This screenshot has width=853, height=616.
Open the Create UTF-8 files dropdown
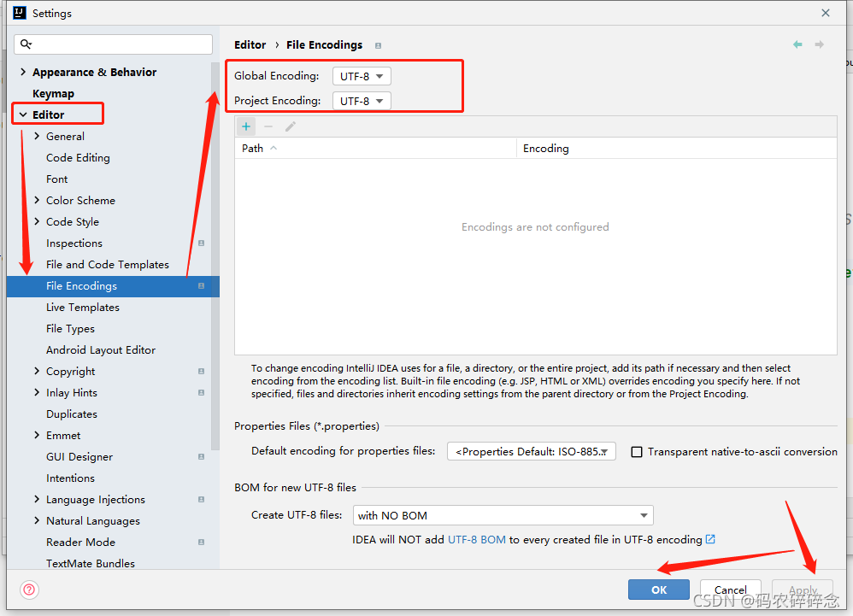pos(503,515)
